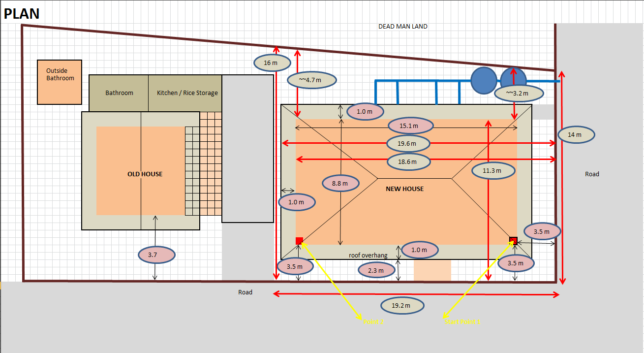Image resolution: width=644 pixels, height=353 pixels.
Task: Select the 3.7 oval below old house
Action: (157, 255)
